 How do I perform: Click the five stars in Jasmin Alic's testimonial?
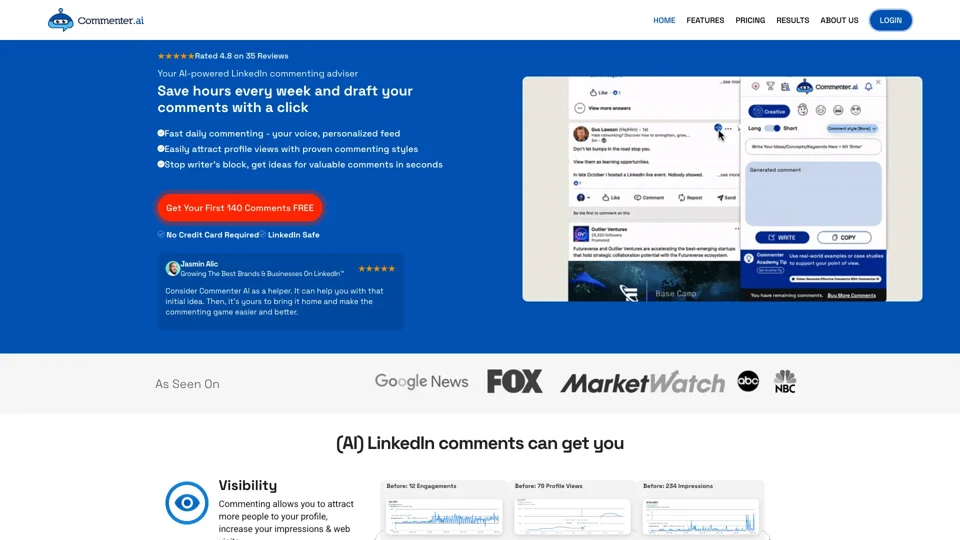tap(377, 269)
